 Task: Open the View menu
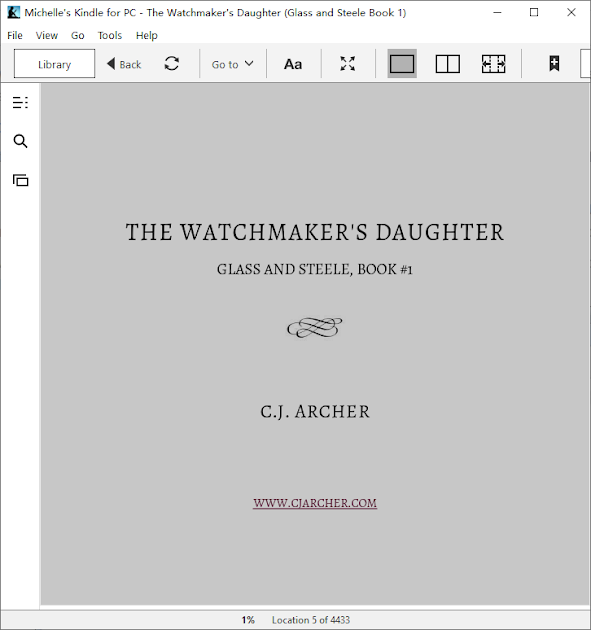(47, 35)
